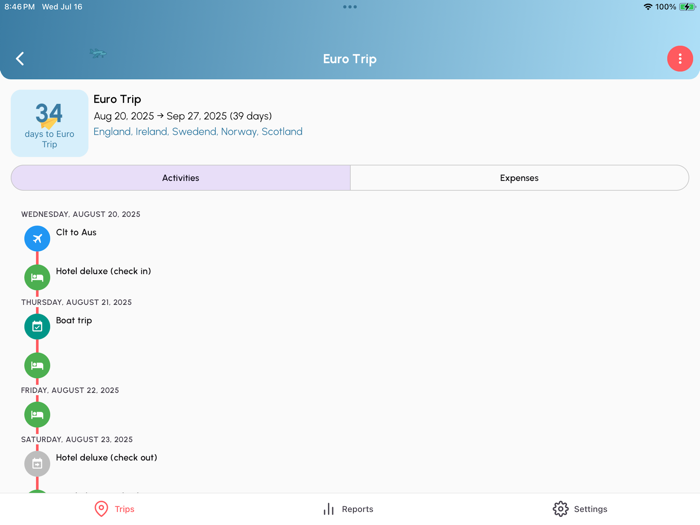Image resolution: width=700 pixels, height=525 pixels.
Task: Tap the countries list England, Ireland, Swedend, Norway, Scotland
Action: point(198,132)
